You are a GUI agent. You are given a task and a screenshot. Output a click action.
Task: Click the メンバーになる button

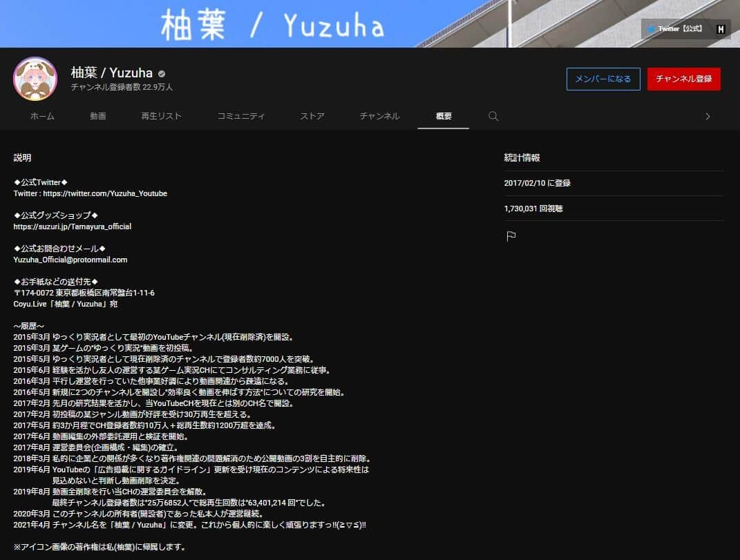pos(603,79)
